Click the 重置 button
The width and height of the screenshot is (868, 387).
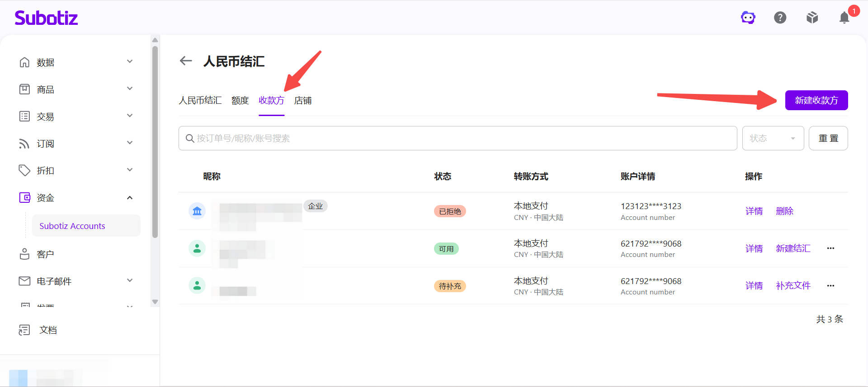point(828,138)
